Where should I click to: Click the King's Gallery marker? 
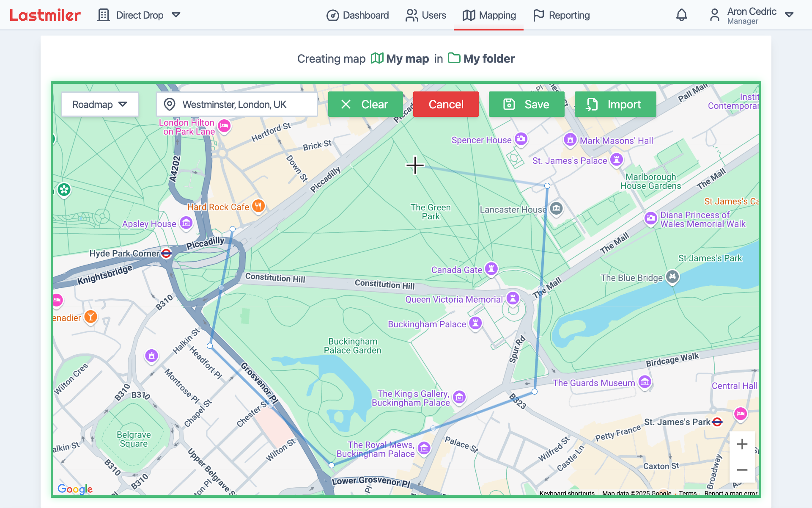[459, 397]
